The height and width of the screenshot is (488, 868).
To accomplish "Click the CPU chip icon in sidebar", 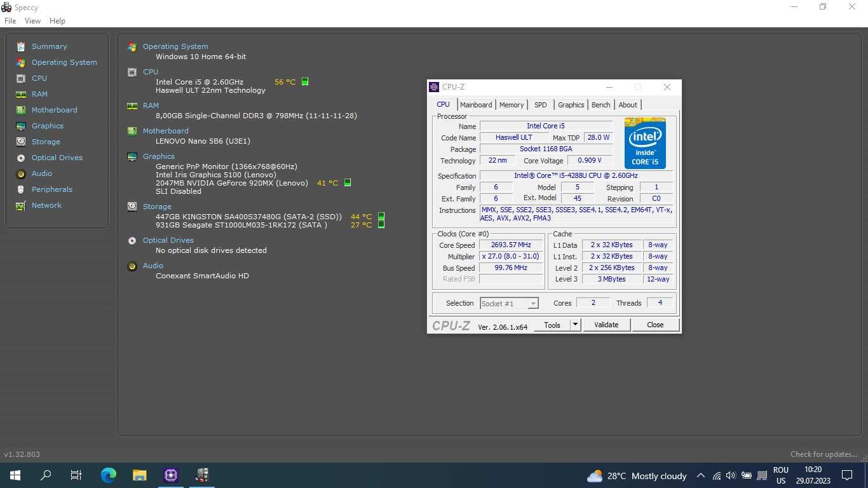I will (21, 78).
